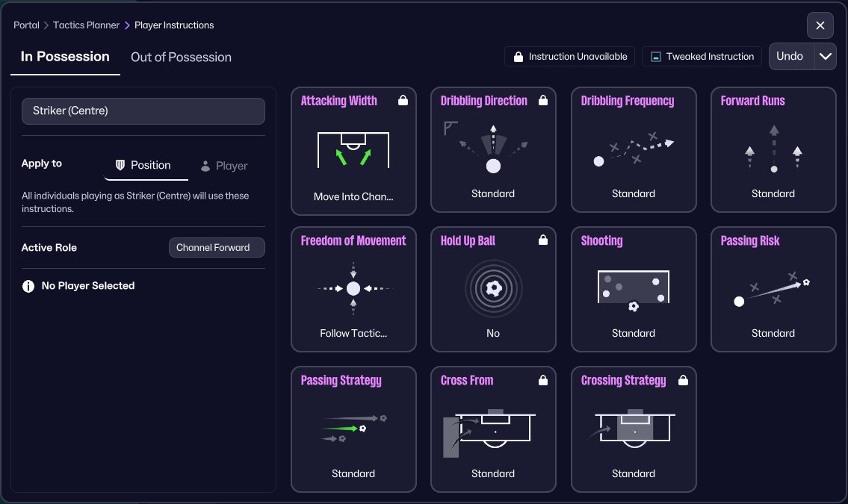Image resolution: width=848 pixels, height=504 pixels.
Task: Click the Passing Strategy card title
Action: click(x=341, y=381)
